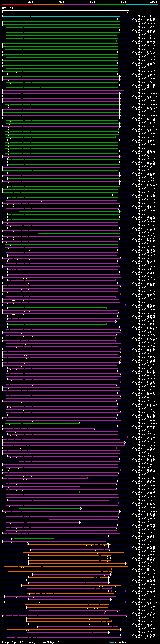The image size is (160, 644).
Task: Select the label UniRef100_C5P631
Action: point(143,352)
